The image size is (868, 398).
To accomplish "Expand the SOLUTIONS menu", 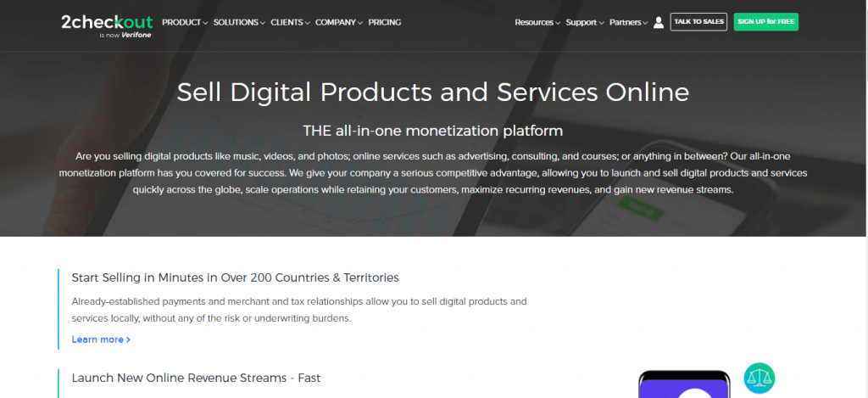I will [x=239, y=23].
